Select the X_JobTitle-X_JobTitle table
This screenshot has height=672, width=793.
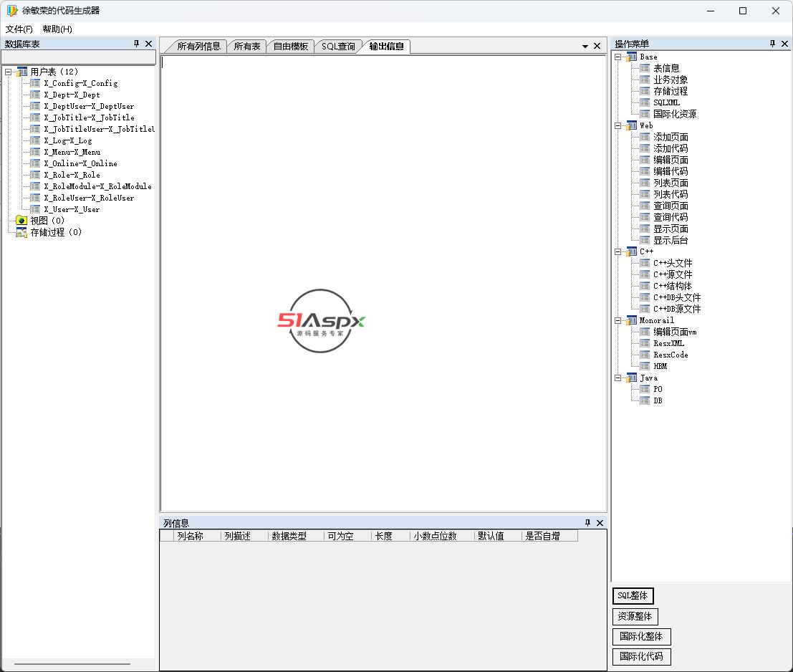[89, 117]
